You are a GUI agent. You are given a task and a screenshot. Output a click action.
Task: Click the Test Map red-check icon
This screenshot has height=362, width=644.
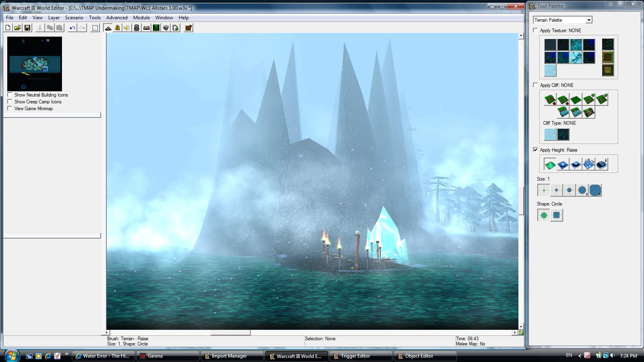(x=188, y=28)
